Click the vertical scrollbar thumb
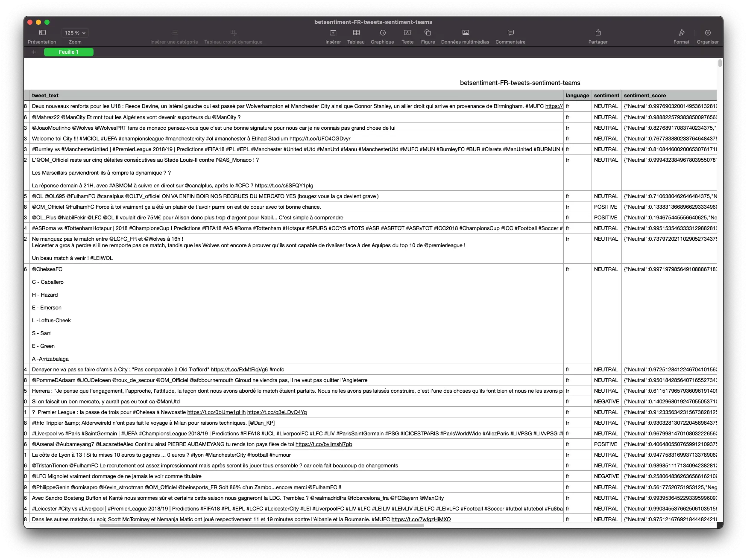747x560 pixels. click(720, 64)
